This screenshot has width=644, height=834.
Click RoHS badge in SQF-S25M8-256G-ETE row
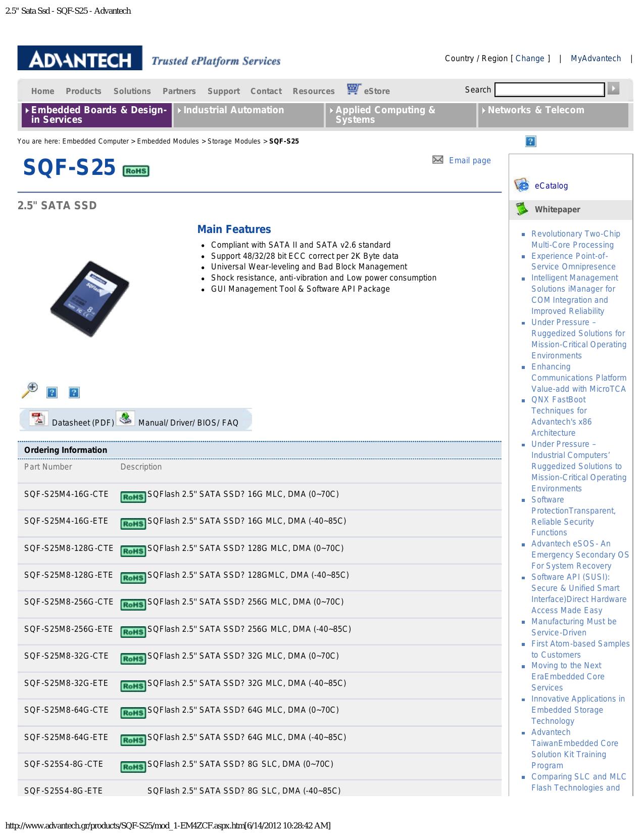tap(133, 632)
